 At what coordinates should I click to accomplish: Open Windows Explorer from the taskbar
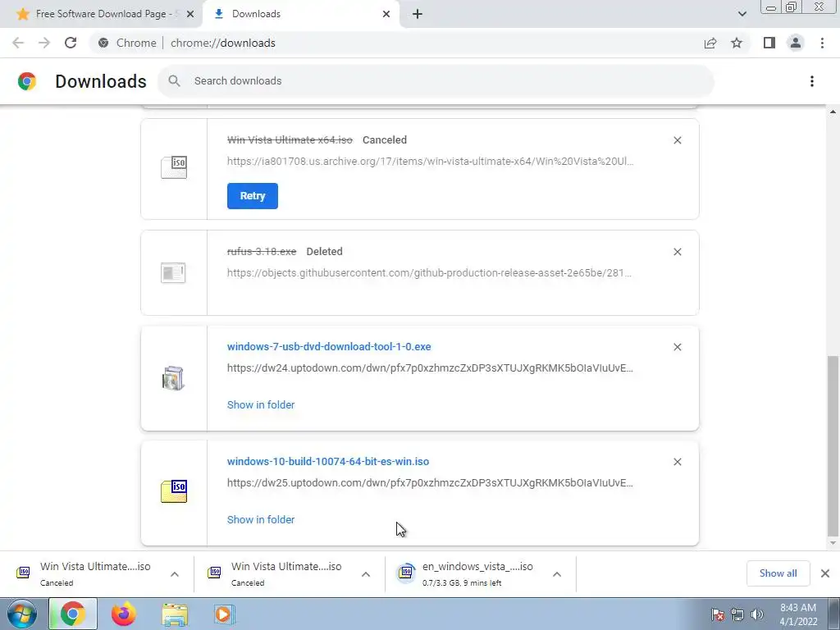[175, 614]
